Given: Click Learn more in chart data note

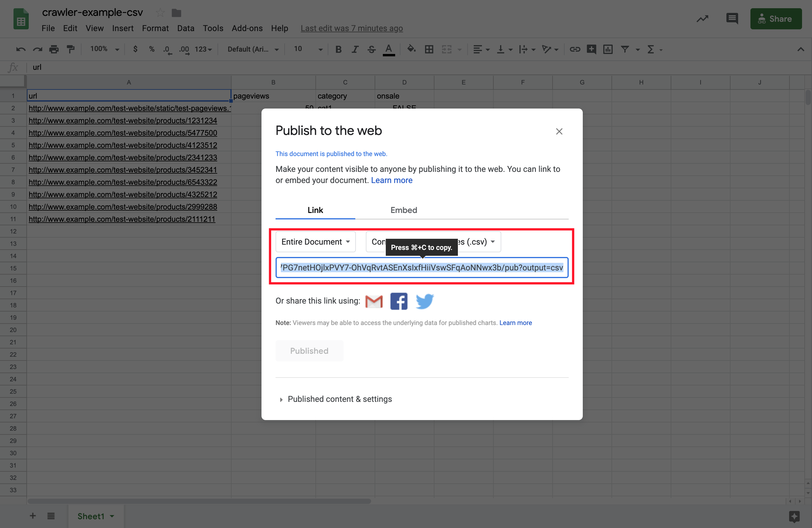Looking at the screenshot, I should point(516,323).
